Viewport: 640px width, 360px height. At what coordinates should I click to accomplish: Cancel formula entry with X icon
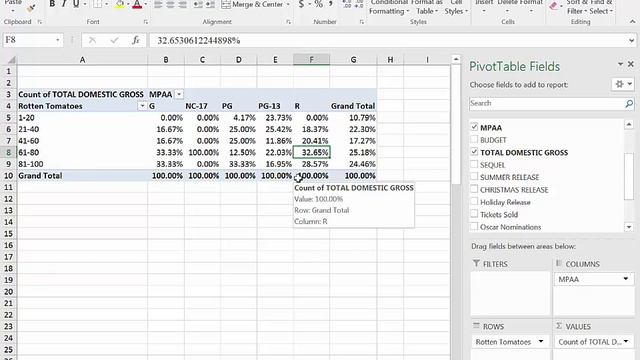pos(92,40)
